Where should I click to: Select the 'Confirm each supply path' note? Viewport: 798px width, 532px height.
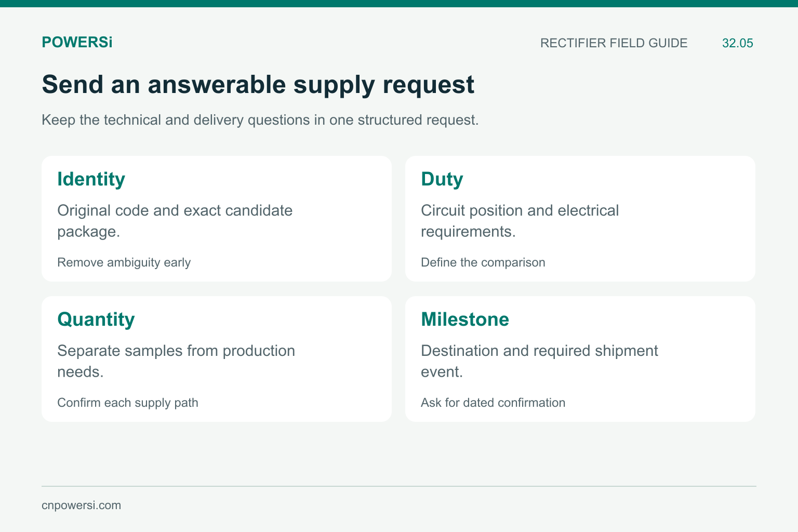click(127, 403)
